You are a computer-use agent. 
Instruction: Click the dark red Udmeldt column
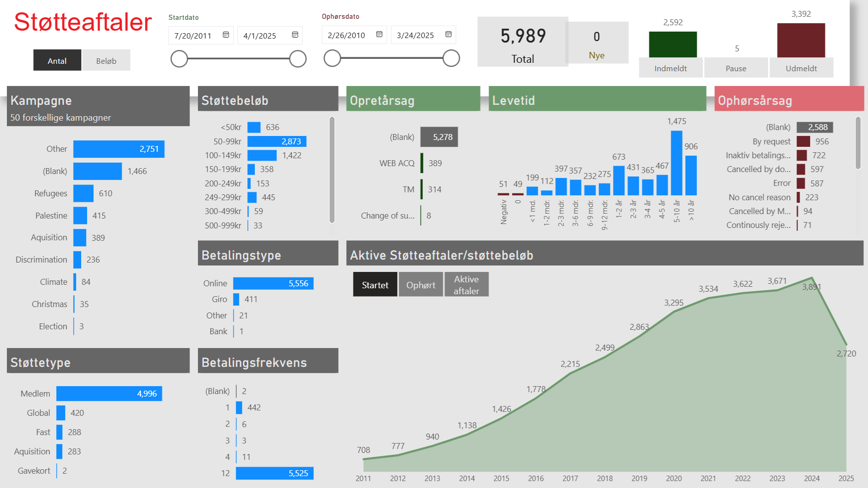[x=801, y=40]
